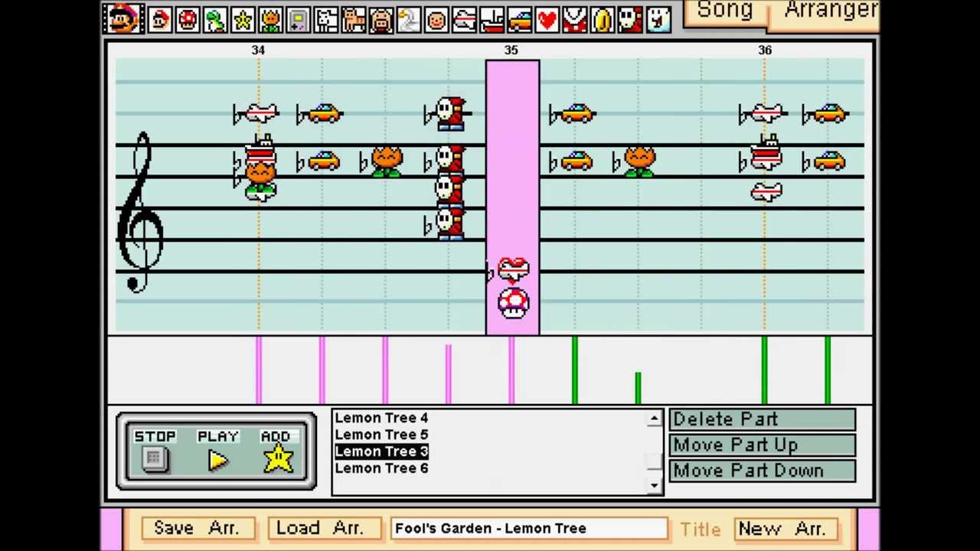Click the measure 34 marker
Viewport: 980px width, 551px height.
[x=258, y=50]
